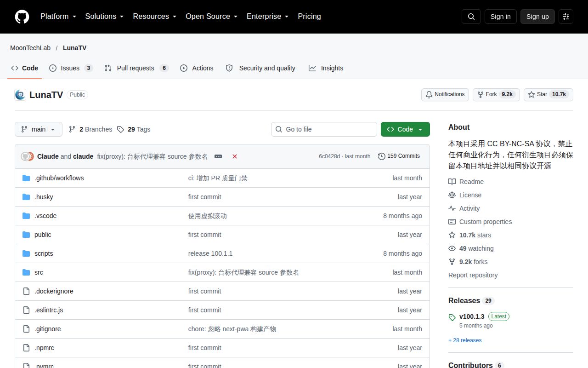Open the Readme link in About
This screenshot has width=588, height=368.
466,182
